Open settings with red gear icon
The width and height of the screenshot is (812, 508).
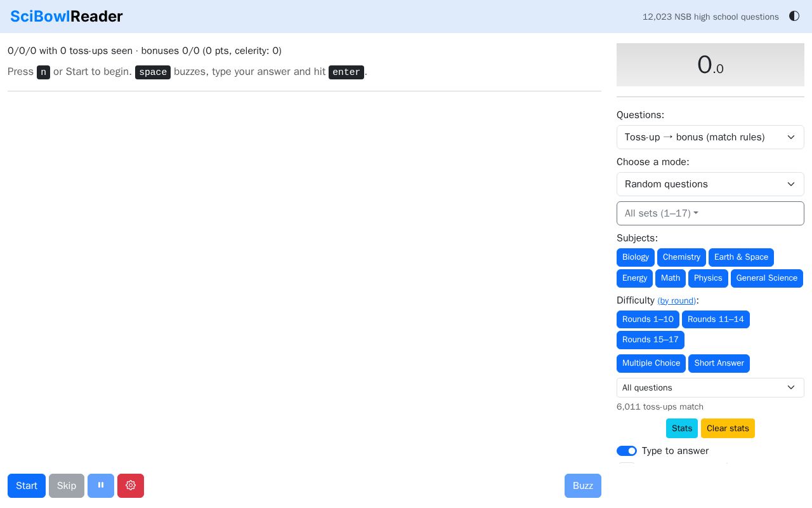click(x=131, y=486)
